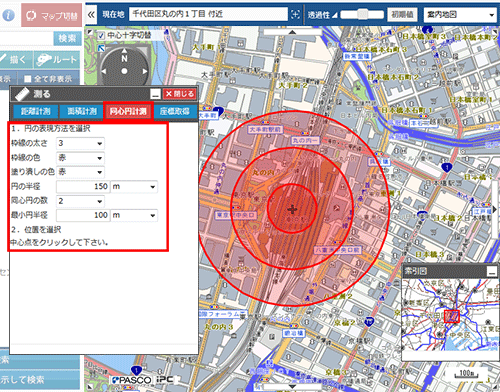Pan the map left with the compass arrow
500x392 pixels.
[x=104, y=71]
